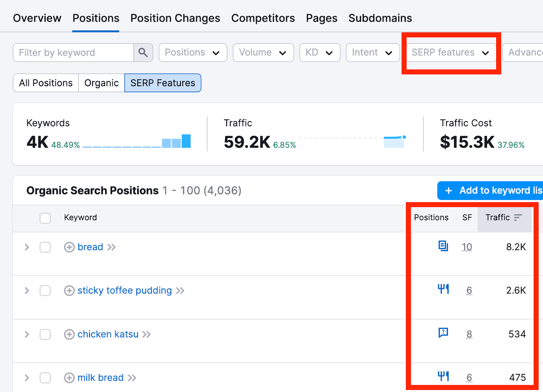Viewport: 543px width, 392px height.
Task: Expand the bread keyword row
Action: point(27,247)
